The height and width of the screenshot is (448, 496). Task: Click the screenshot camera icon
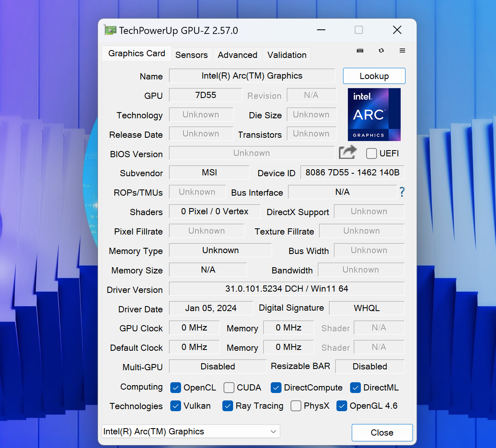360,50
